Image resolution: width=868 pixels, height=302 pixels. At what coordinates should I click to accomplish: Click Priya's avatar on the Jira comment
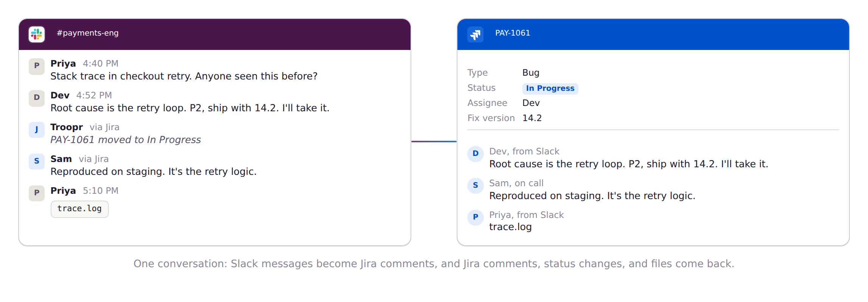pos(476,218)
